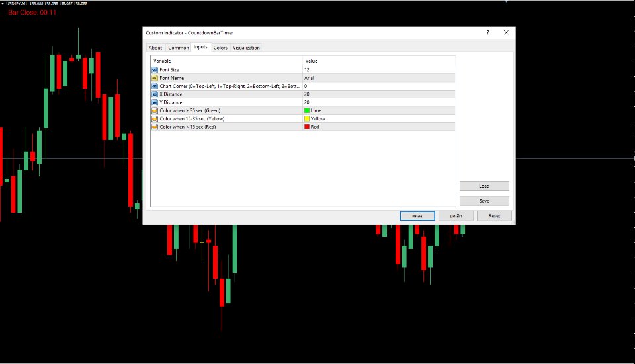Image resolution: width=635 pixels, height=364 pixels.
Task: Click the Yellow color swatch
Action: click(307, 118)
